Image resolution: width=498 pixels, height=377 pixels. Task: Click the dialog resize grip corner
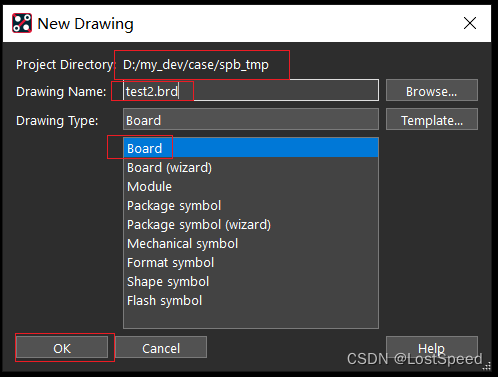click(x=487, y=366)
